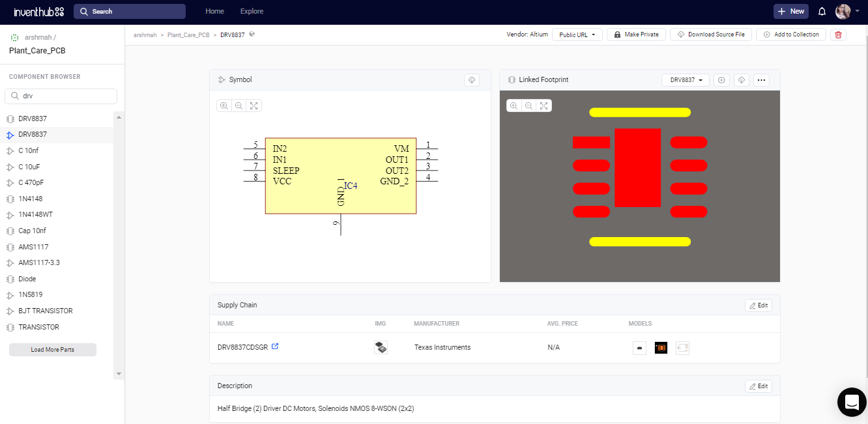The height and width of the screenshot is (424, 868).
Task: Open the Inventhub logo home link
Action: point(38,11)
